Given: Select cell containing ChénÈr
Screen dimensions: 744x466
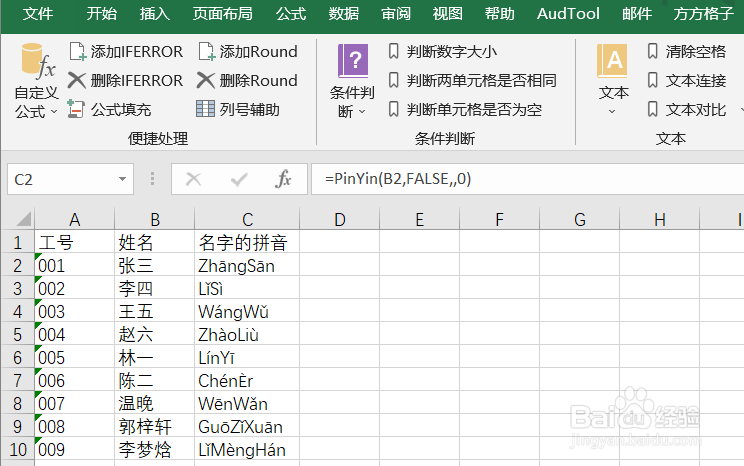Looking at the screenshot, I should (x=247, y=381).
